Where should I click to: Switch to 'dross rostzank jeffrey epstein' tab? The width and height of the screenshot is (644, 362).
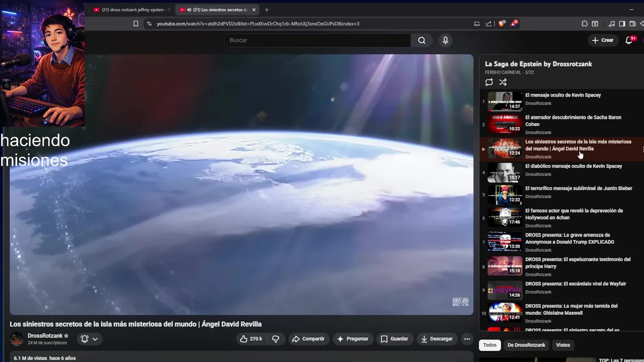tap(131, 10)
